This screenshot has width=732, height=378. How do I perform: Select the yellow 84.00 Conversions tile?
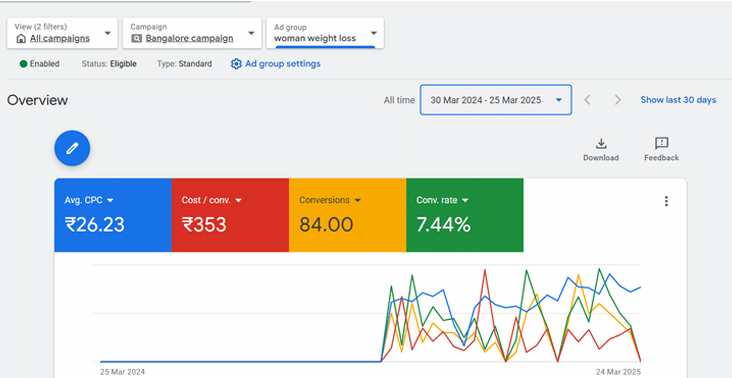[x=347, y=215]
